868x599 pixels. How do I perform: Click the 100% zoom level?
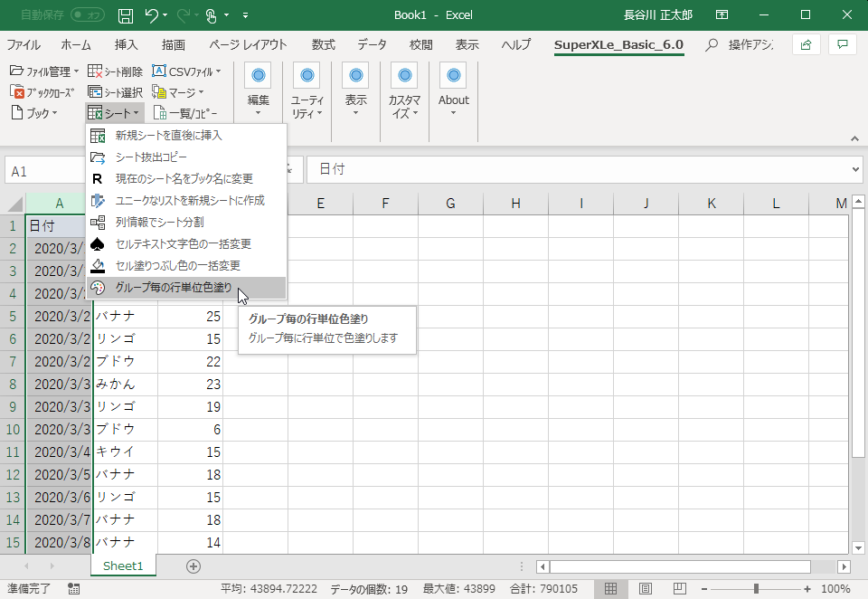835,588
